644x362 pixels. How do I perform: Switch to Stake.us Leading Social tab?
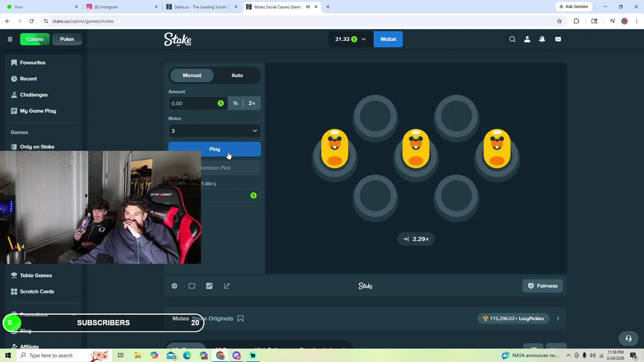(x=202, y=7)
